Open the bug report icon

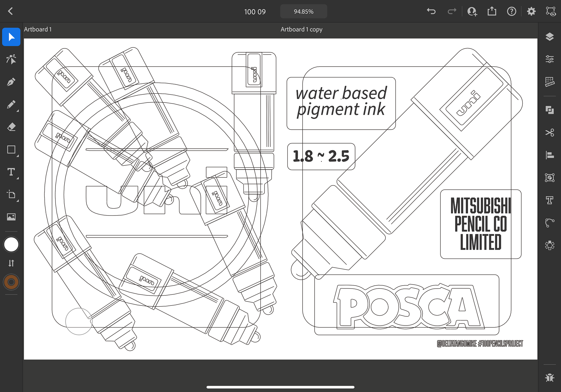click(550, 377)
